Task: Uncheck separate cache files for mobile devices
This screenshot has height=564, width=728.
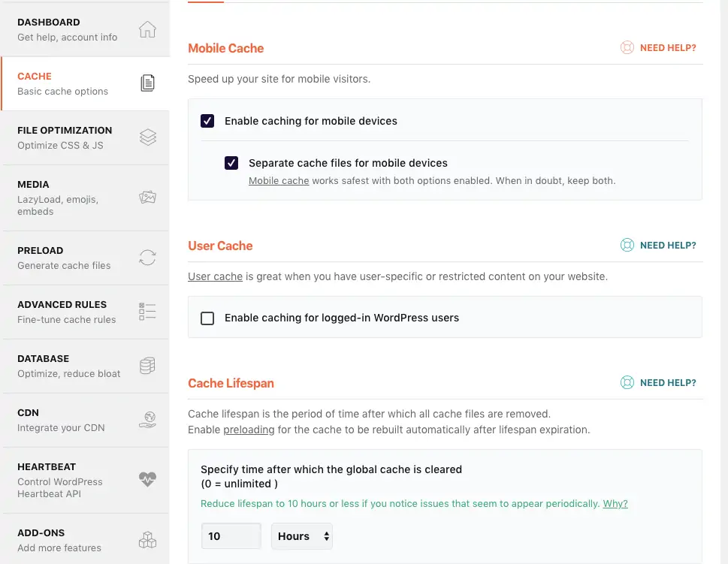Action: point(231,163)
